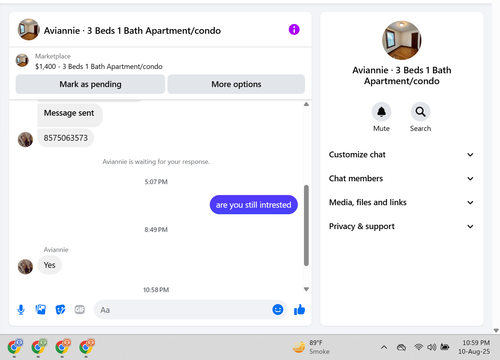Open conversation info purple icon

pos(294,30)
